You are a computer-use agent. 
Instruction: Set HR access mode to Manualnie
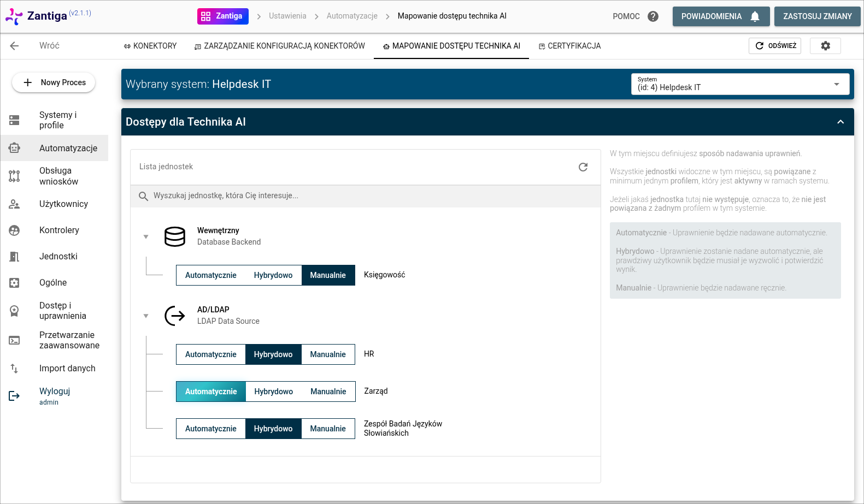pos(328,354)
